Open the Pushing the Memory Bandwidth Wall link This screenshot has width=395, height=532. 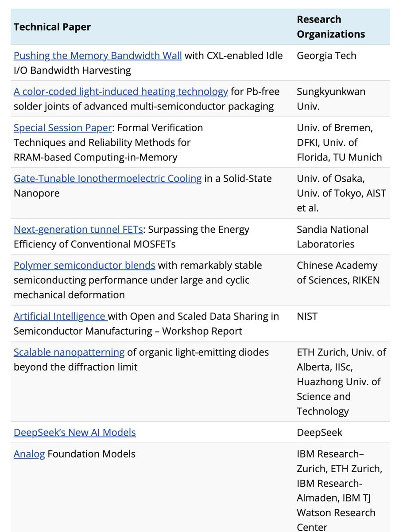[x=98, y=56]
